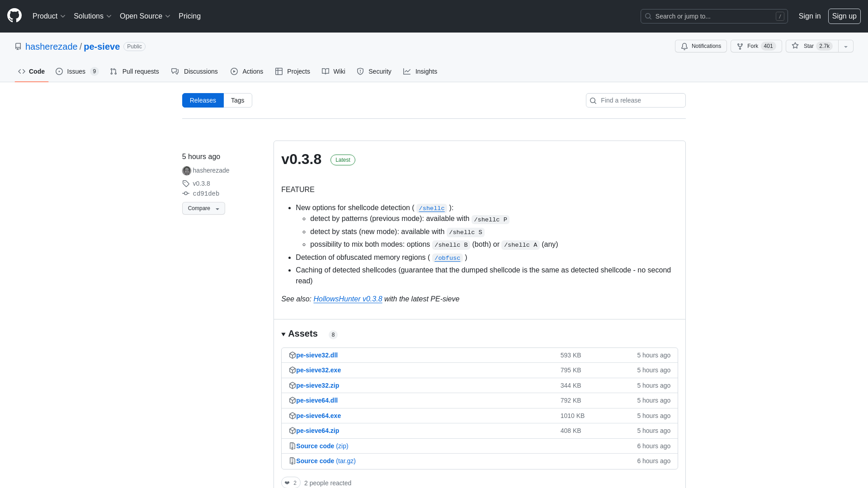This screenshot has width=868, height=488.
Task: Click the Notifications bell button
Action: tap(701, 46)
